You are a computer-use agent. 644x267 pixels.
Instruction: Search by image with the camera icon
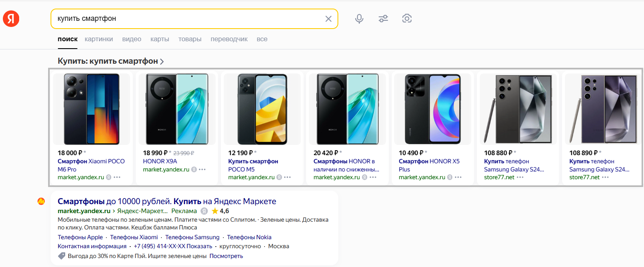point(407,18)
